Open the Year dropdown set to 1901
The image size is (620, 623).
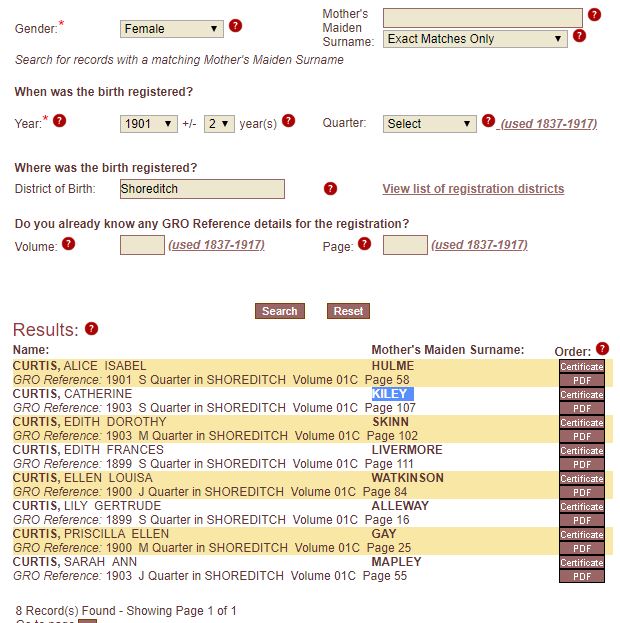click(149, 124)
